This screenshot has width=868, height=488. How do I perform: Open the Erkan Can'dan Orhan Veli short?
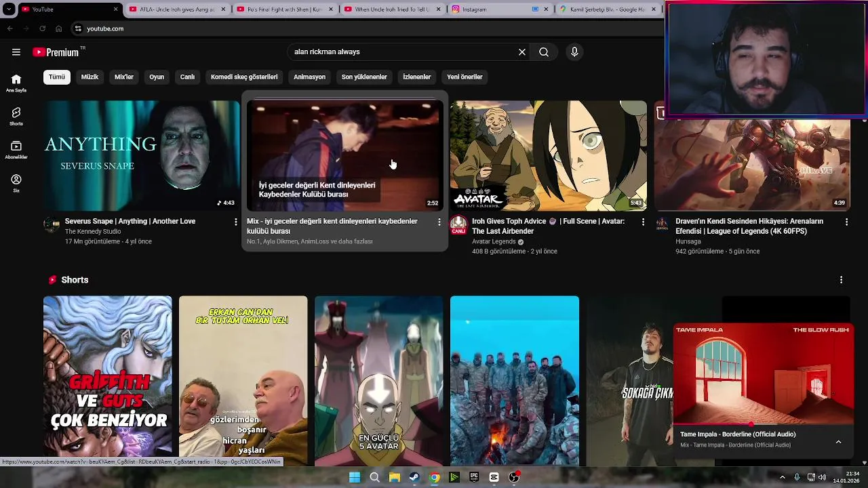pyautogui.click(x=243, y=381)
